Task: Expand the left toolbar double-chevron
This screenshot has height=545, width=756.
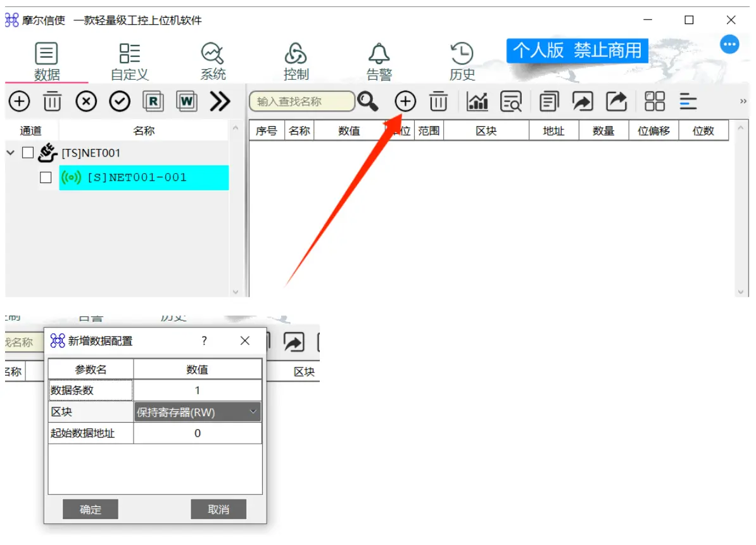Action: click(220, 101)
